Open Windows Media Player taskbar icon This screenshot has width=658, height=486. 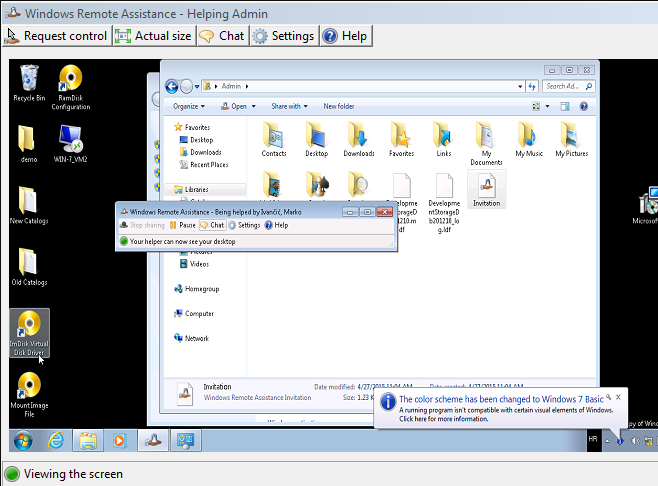pos(120,441)
